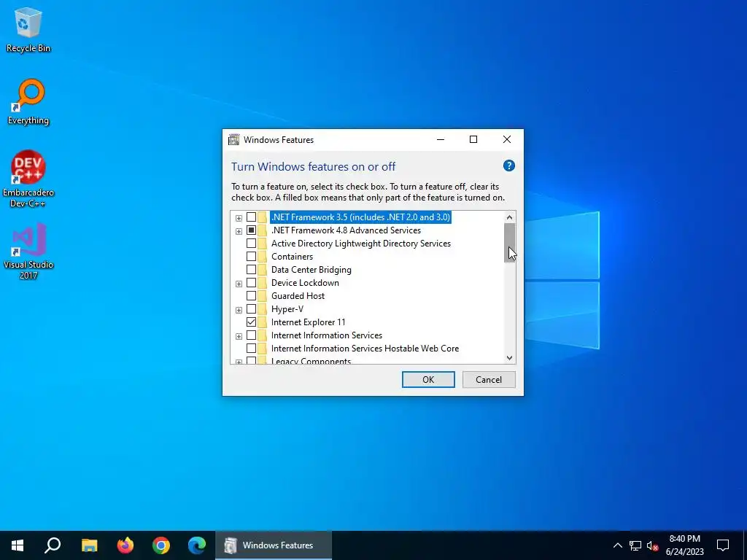Minimize the Windows Features dialog

[x=440, y=139]
